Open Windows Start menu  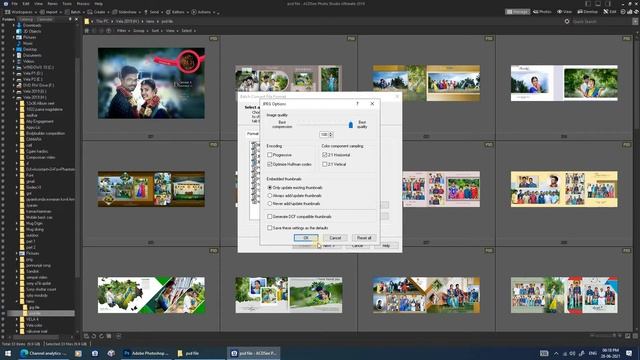7,353
